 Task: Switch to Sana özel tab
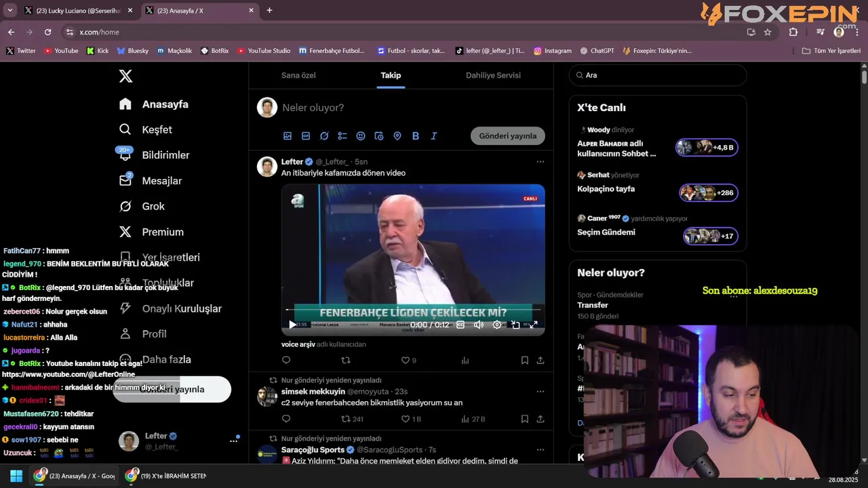pyautogui.click(x=298, y=75)
